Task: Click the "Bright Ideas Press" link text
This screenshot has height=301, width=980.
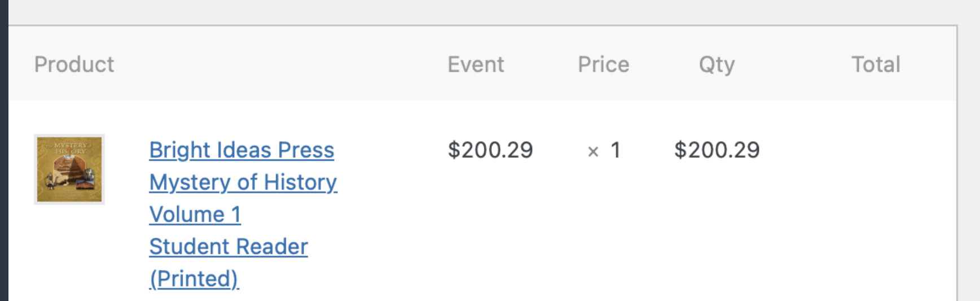Action: 241,150
